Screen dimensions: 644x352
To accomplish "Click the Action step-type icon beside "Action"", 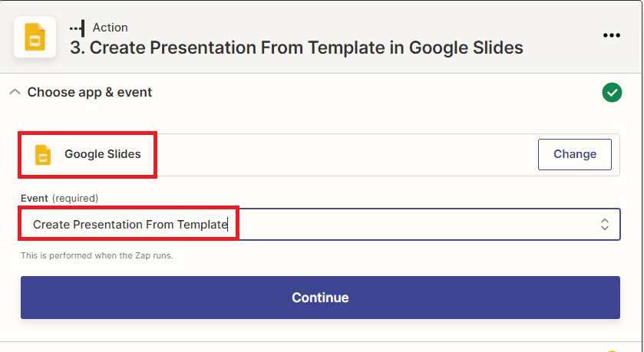I will (77, 28).
